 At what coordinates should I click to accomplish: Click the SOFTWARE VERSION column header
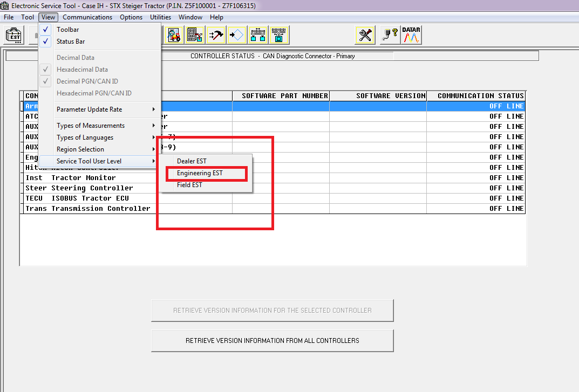378,96
